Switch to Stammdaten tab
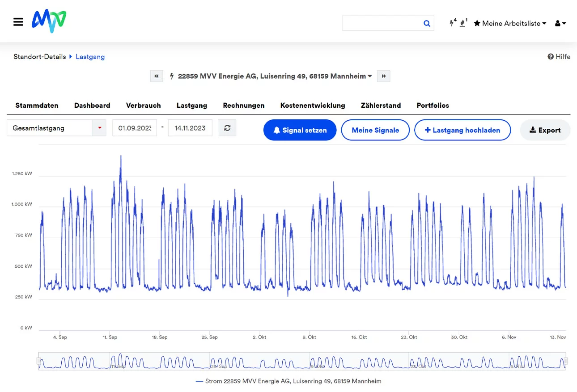 point(37,105)
